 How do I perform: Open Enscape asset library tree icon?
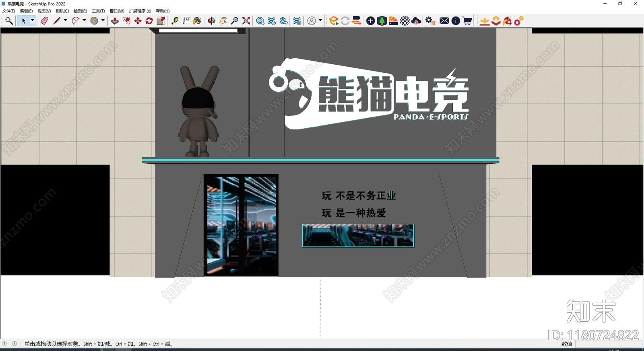pos(382,21)
